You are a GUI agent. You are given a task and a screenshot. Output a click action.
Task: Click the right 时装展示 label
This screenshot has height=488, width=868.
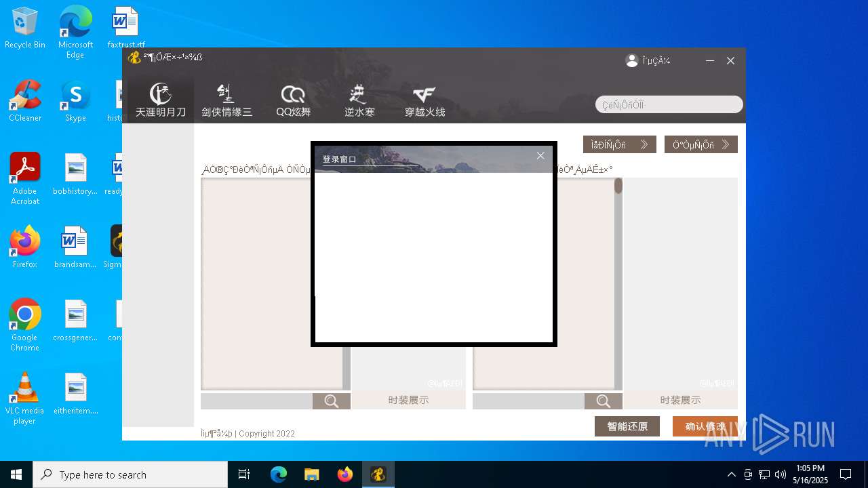680,400
